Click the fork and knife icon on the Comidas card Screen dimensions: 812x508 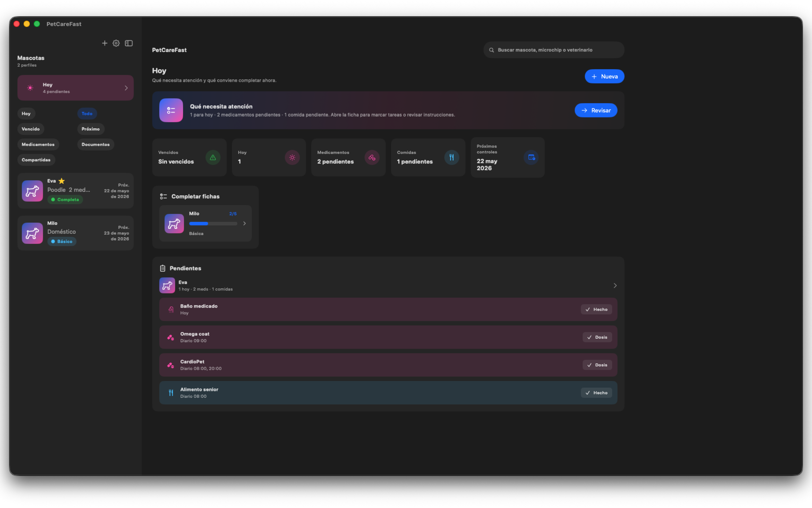(x=452, y=157)
